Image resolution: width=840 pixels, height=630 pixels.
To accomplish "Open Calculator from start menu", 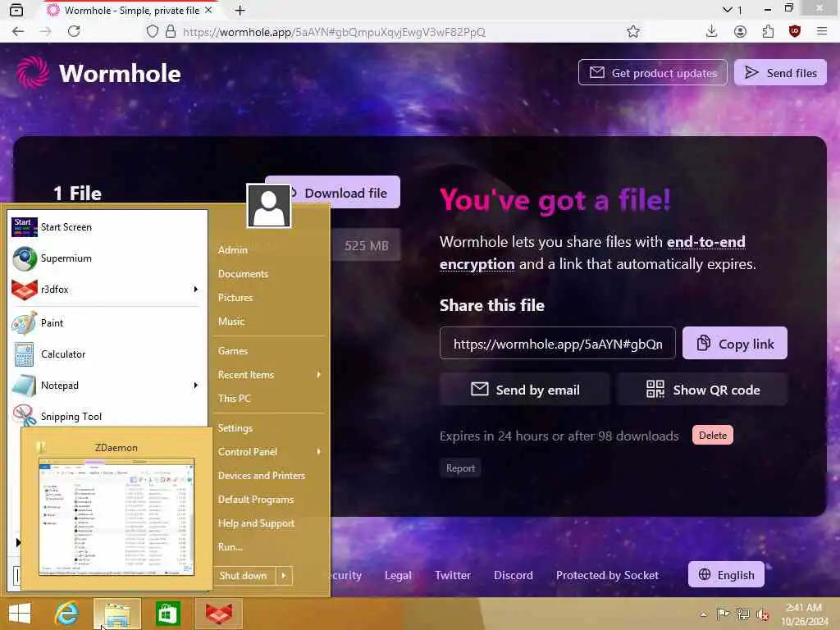I will pyautogui.click(x=106, y=354).
